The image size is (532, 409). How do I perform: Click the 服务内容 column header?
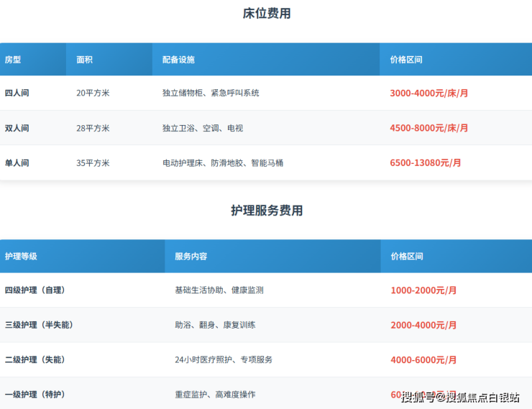[191, 257]
